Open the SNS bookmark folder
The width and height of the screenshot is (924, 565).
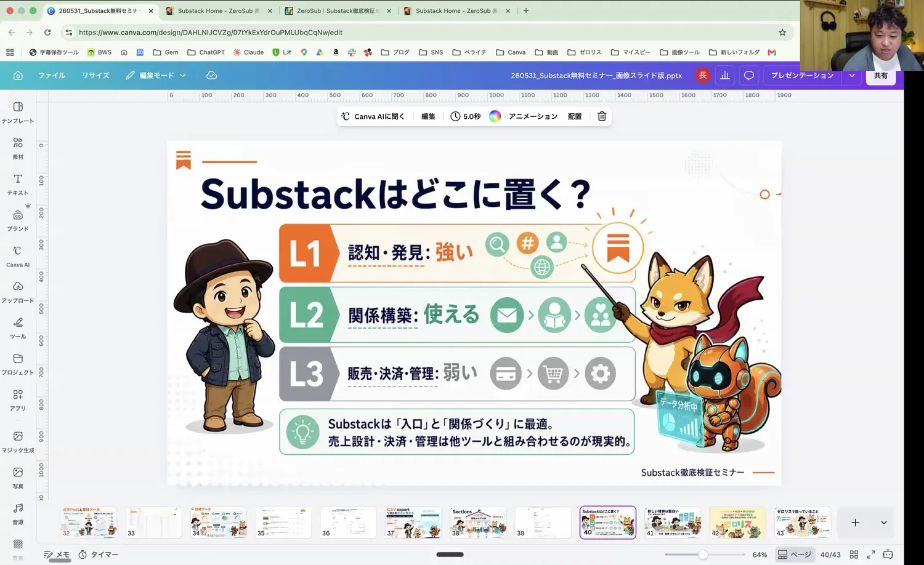coord(431,52)
